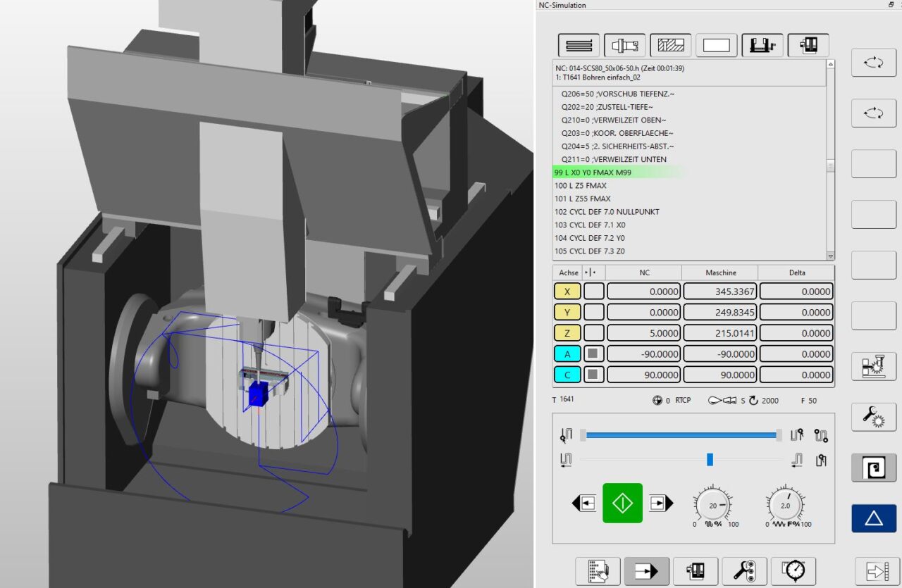Select the NC-Simulation title bar
902x588 pixels.
[564, 5]
